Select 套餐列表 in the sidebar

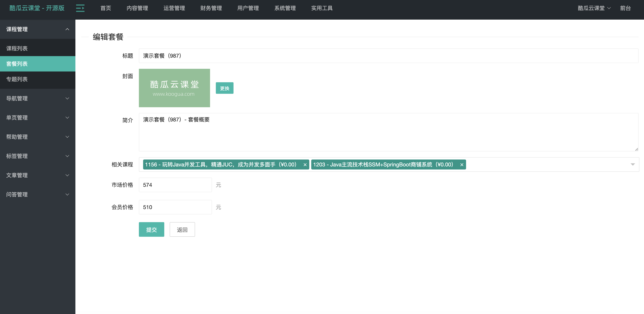(x=38, y=64)
